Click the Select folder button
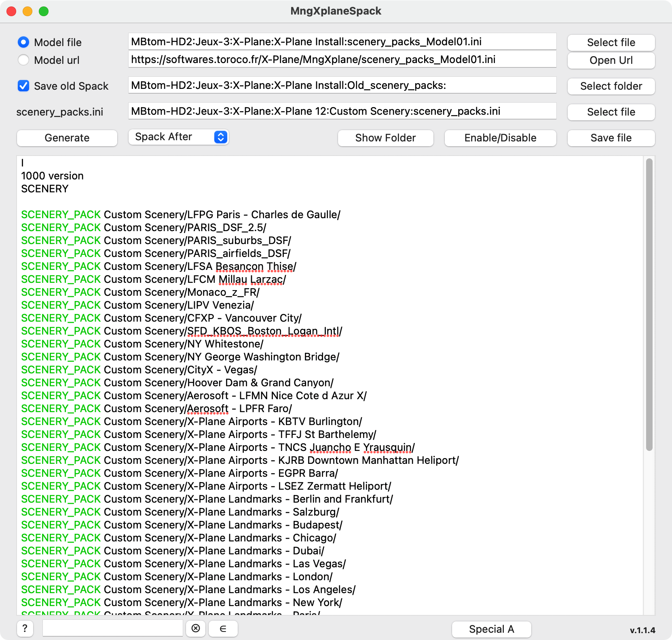 click(611, 86)
